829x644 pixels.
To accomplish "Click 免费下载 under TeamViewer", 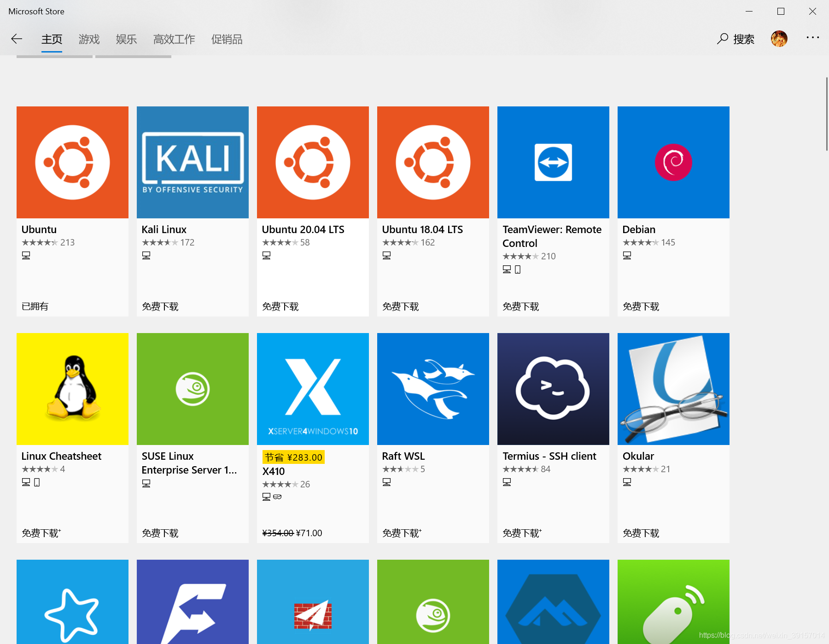I will pos(520,306).
